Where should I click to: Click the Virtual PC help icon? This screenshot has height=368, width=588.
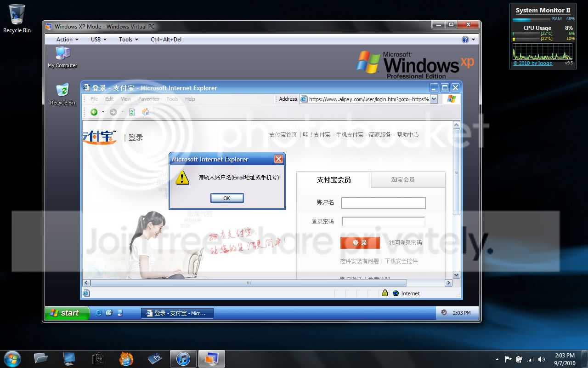pos(465,40)
